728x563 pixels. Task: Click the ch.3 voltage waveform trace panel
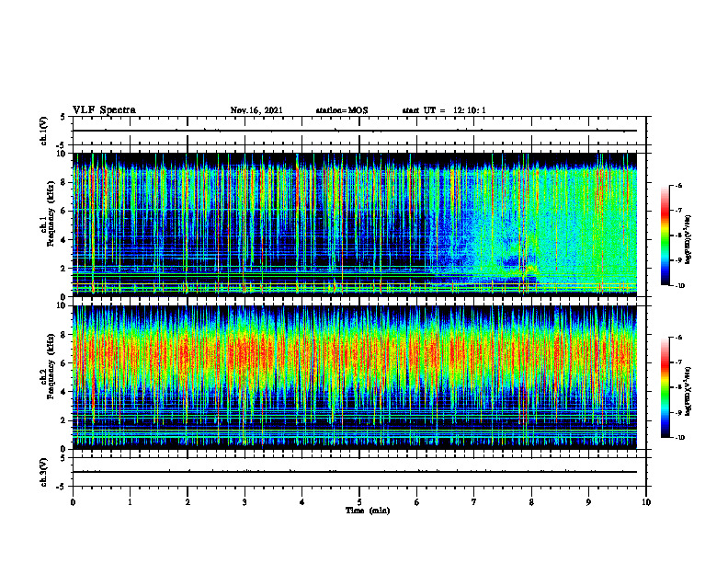pyautogui.click(x=359, y=472)
